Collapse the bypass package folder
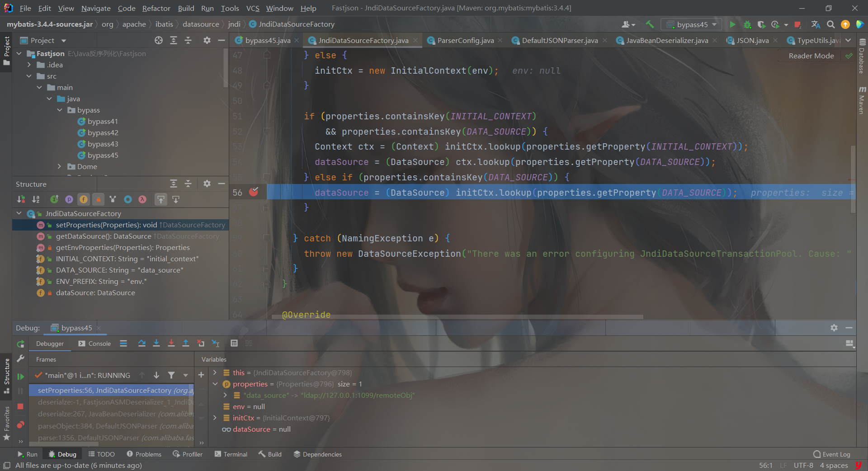Screen dimensions: 868x471 click(x=60, y=110)
